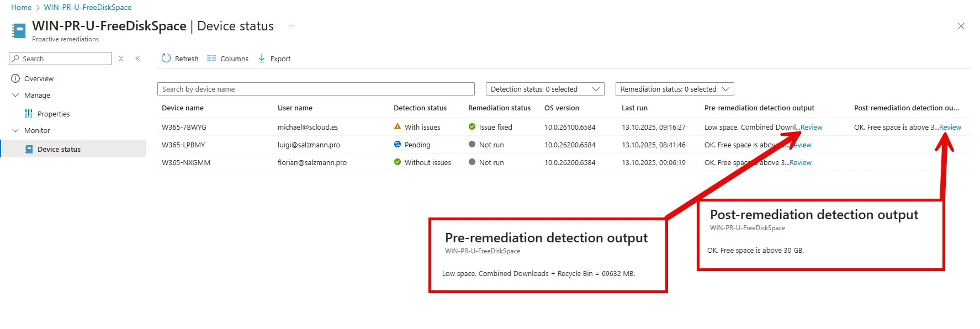Click last run 13.10.2025, 09:16:27
Image resolution: width=980 pixels, height=329 pixels.
pyautogui.click(x=654, y=127)
